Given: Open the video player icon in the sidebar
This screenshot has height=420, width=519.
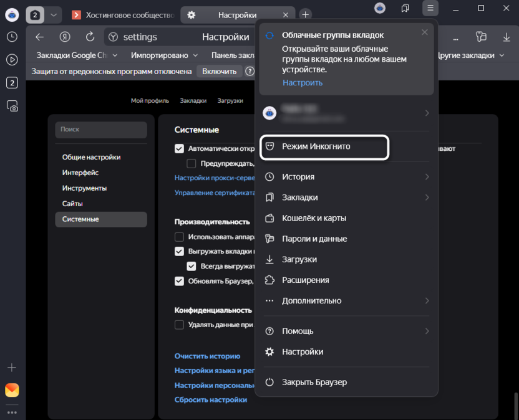Looking at the screenshot, I should [11, 60].
